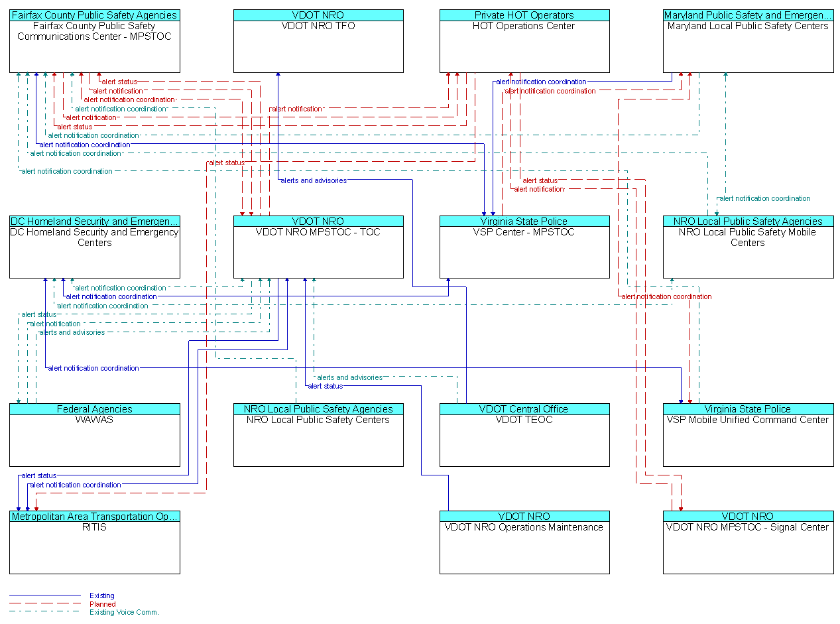
Task: Select the VSP Mobile Unified Command Center box
Action: point(749,435)
